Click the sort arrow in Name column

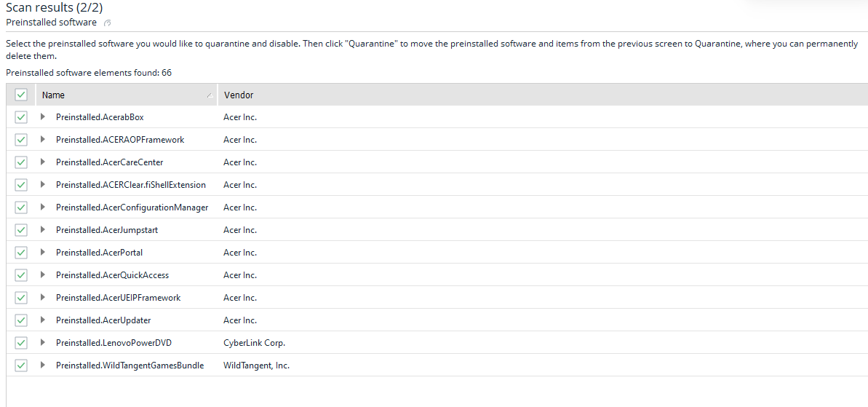click(x=210, y=95)
